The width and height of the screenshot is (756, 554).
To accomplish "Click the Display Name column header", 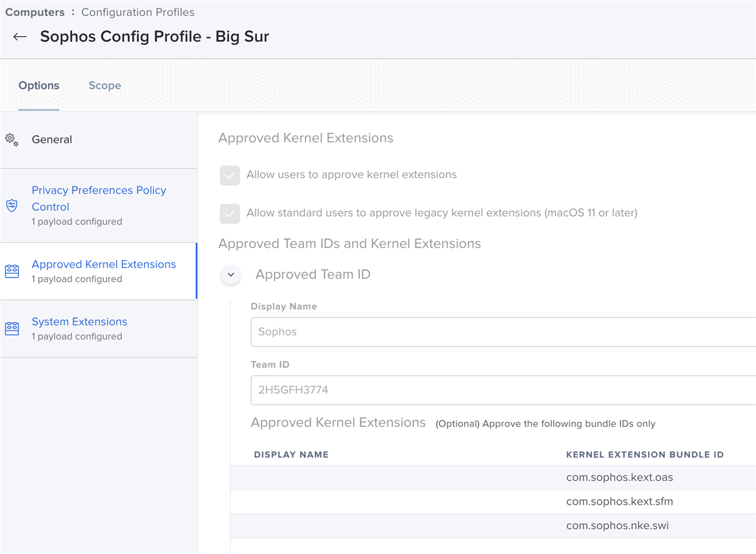I will coord(291,455).
